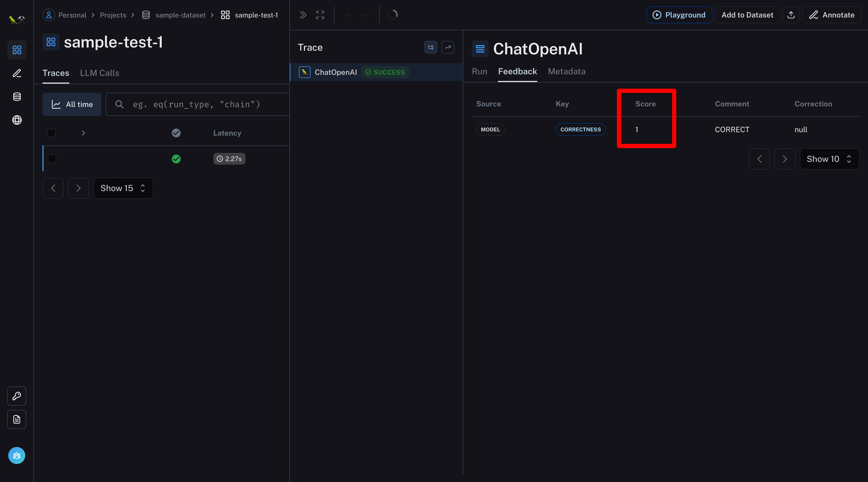Go to next run with down arrow

pyautogui.click(x=365, y=15)
